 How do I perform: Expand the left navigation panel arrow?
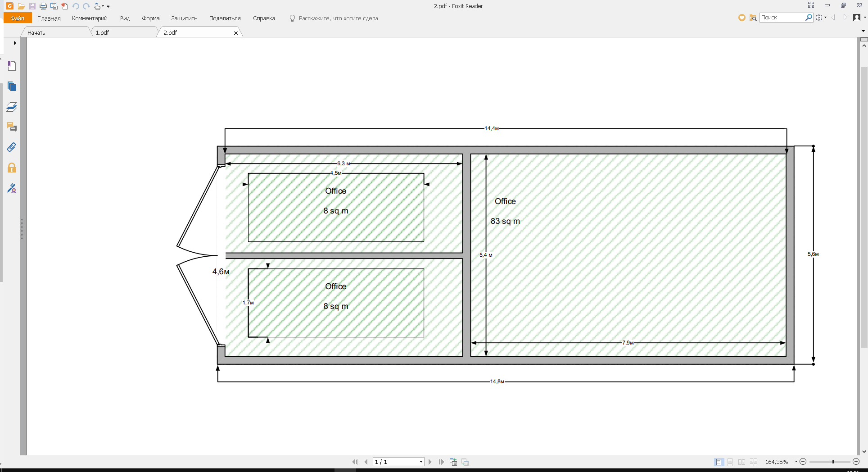tap(15, 43)
